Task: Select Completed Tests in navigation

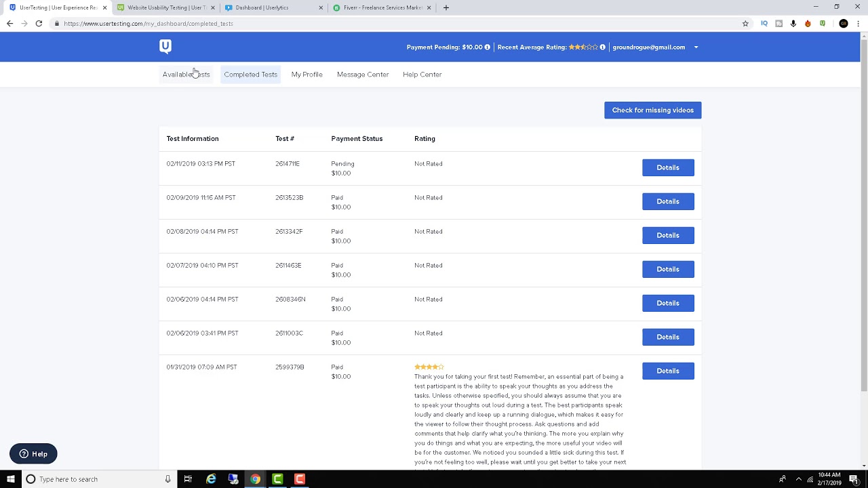Action: click(x=250, y=75)
